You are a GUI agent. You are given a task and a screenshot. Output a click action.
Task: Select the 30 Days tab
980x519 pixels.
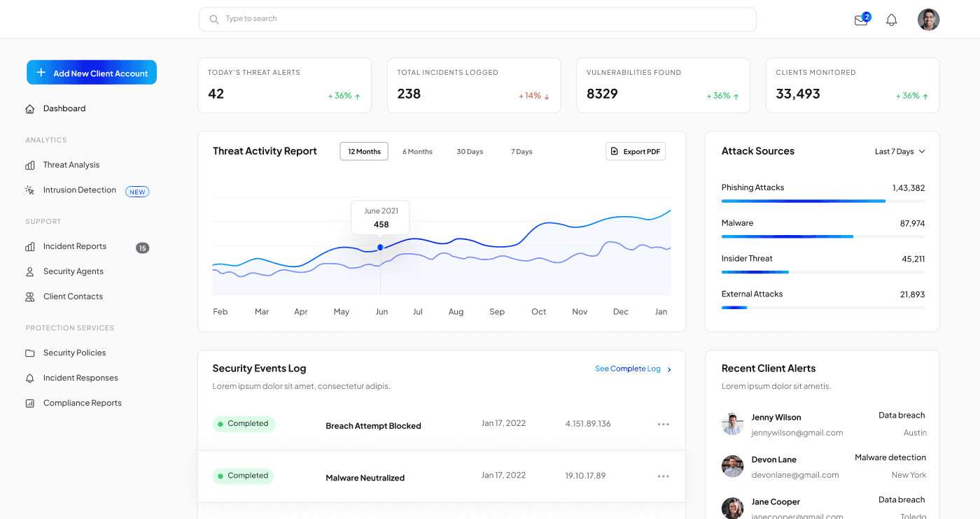(470, 151)
